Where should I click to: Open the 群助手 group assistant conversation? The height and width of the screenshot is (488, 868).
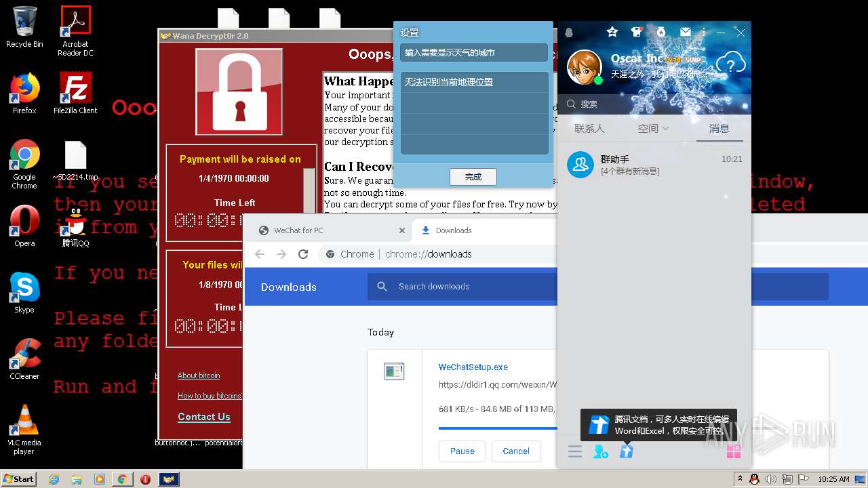[x=654, y=165]
